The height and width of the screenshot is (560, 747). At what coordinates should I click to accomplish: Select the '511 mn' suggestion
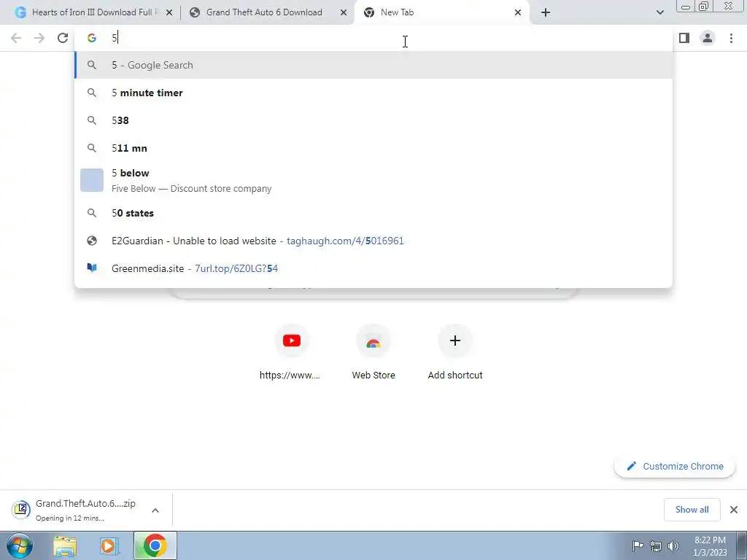point(373,148)
